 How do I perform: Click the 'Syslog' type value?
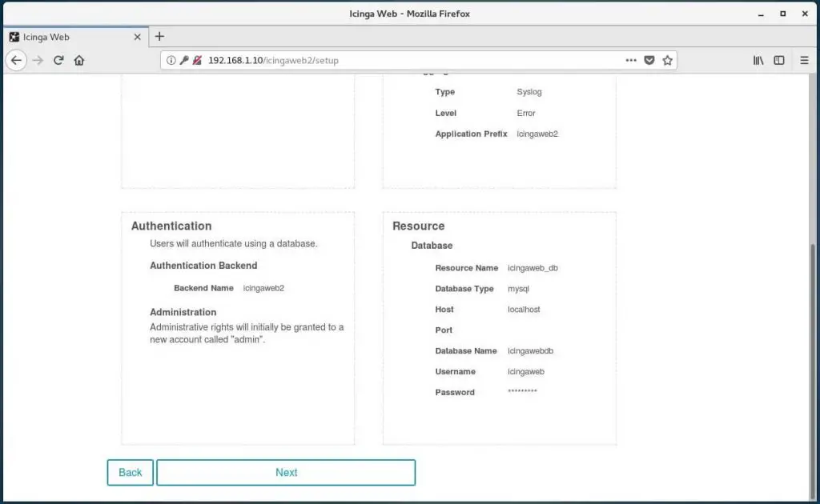pos(529,92)
